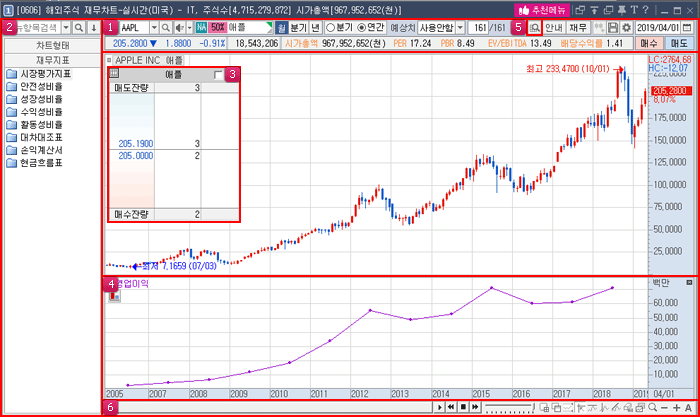Click the 추천메뉴 button

tap(542, 10)
